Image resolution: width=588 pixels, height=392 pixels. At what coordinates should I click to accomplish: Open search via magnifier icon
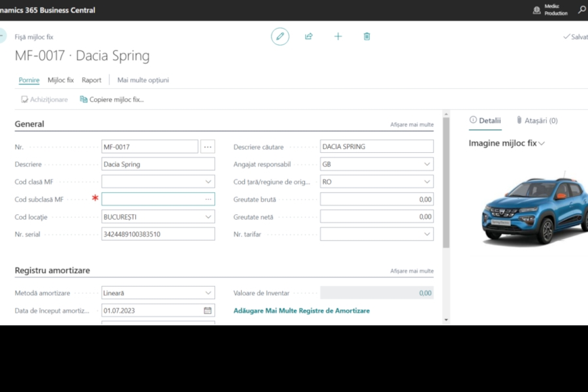tap(581, 10)
